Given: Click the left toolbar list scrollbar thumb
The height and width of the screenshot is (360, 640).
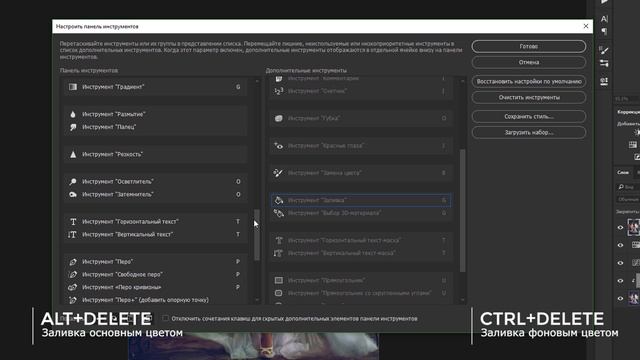Looking at the screenshot, I should [257, 235].
